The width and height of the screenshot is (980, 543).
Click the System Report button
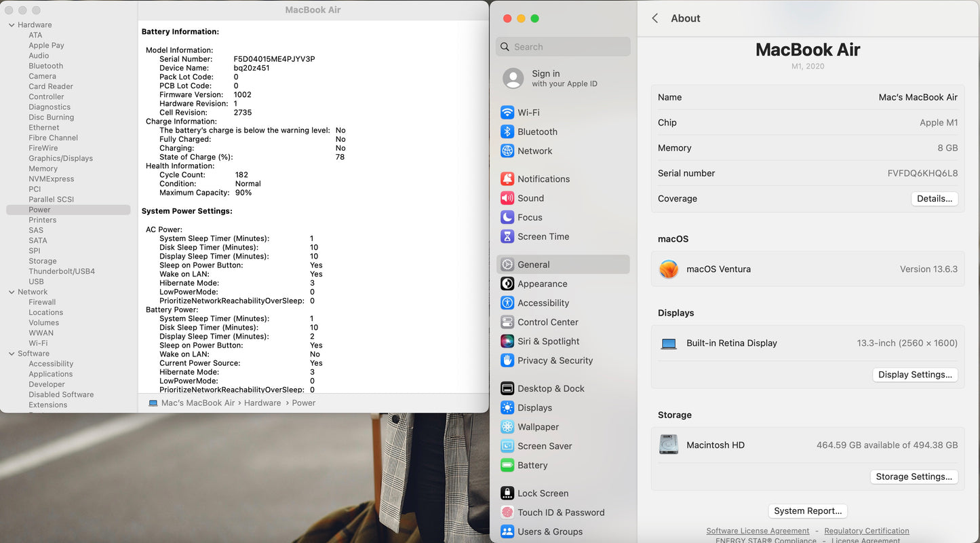tap(808, 511)
